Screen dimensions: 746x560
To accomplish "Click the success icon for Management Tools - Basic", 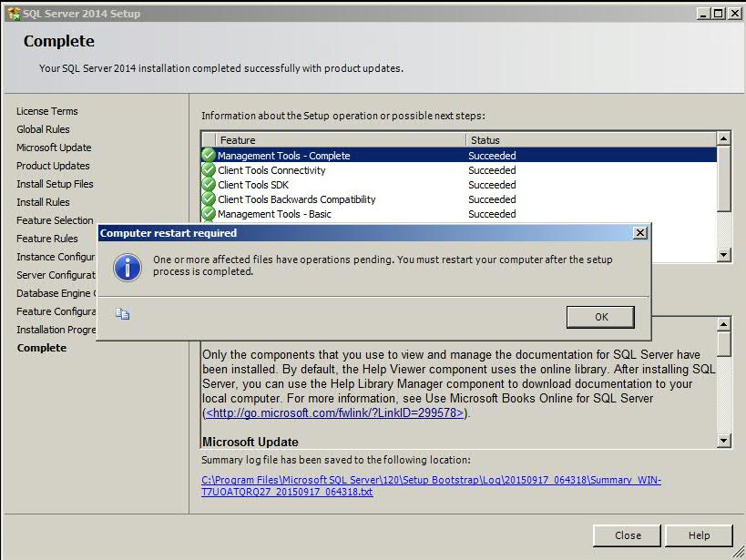I will (209, 214).
